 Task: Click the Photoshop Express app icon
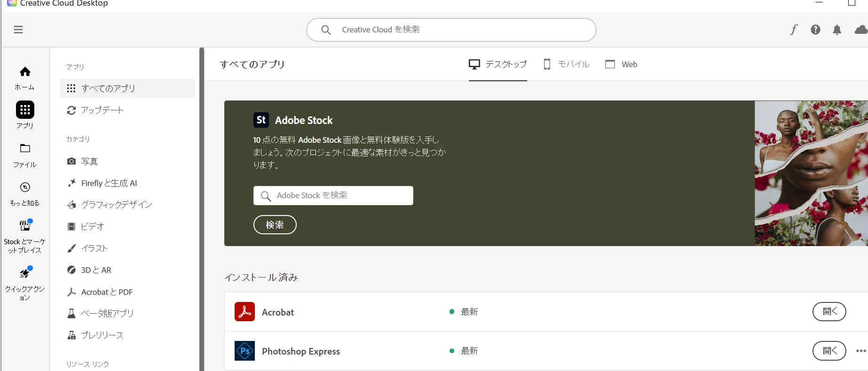point(245,351)
